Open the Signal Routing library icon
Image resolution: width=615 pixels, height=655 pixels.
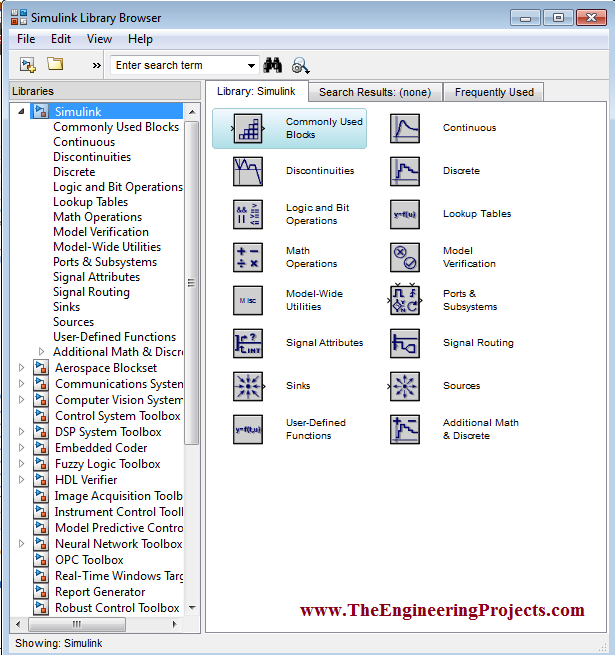(405, 343)
